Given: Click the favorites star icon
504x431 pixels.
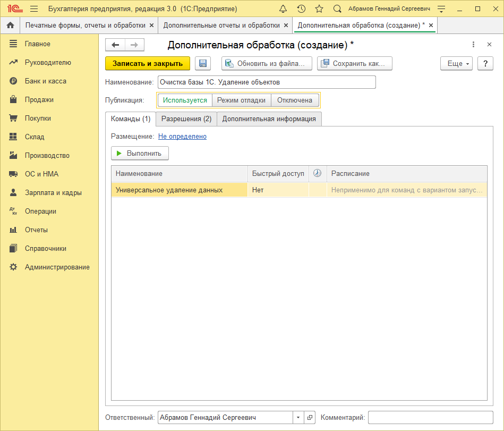Looking at the screenshot, I should 319,9.
